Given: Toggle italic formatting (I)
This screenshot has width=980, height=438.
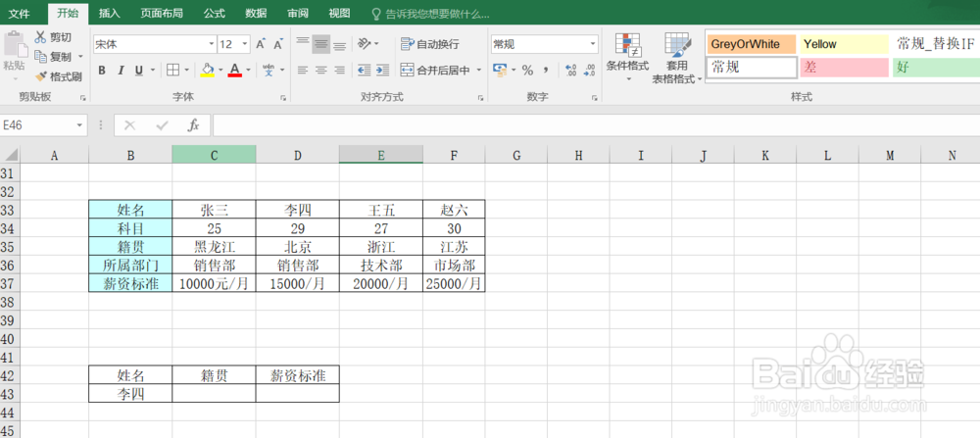Looking at the screenshot, I should 121,70.
